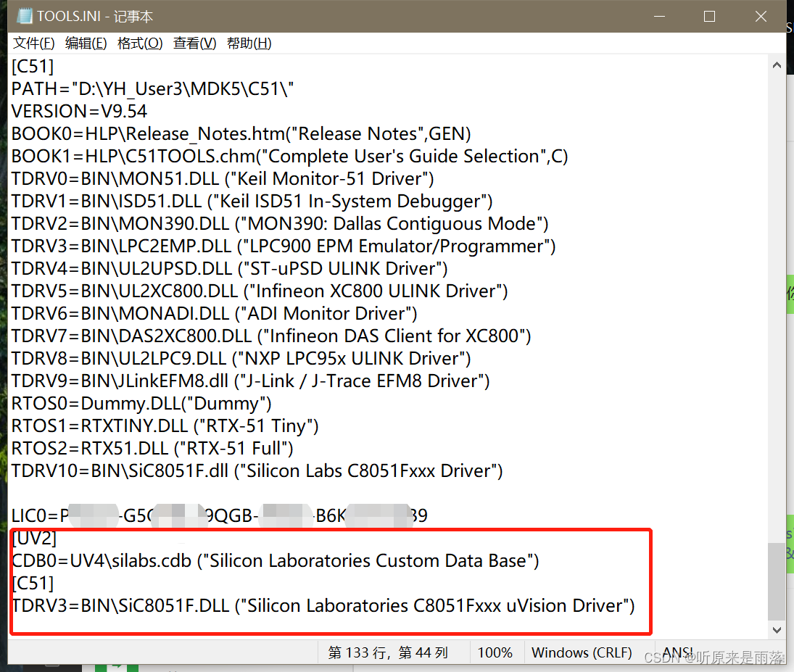Click the Windows (CRLF) line-ending indicator
794x672 pixels.
coord(581,652)
